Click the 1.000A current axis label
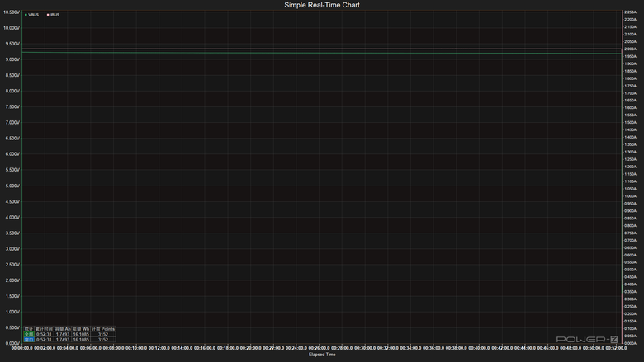Image resolution: width=644 pixels, height=362 pixels. coord(630,196)
